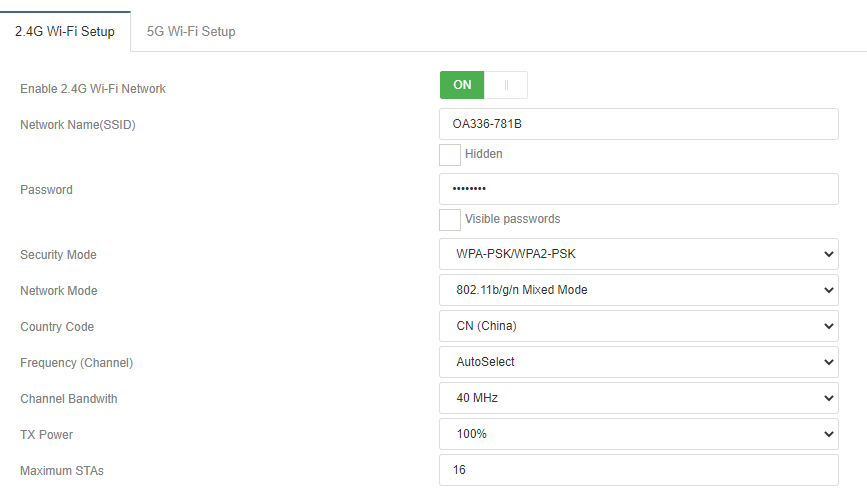
Task: Expand the Frequency (Channel) AutoSelect dropdown
Action: (x=638, y=362)
